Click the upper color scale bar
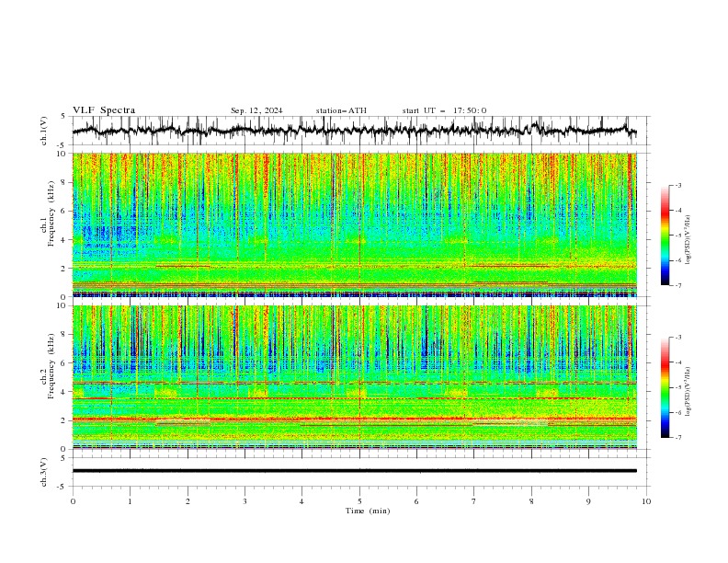 tap(665, 236)
